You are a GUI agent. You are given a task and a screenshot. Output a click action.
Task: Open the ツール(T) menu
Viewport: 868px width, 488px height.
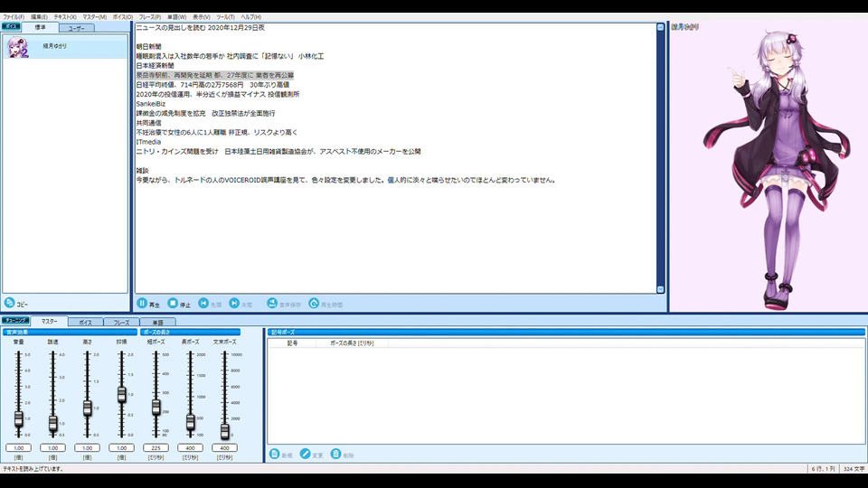click(x=225, y=17)
